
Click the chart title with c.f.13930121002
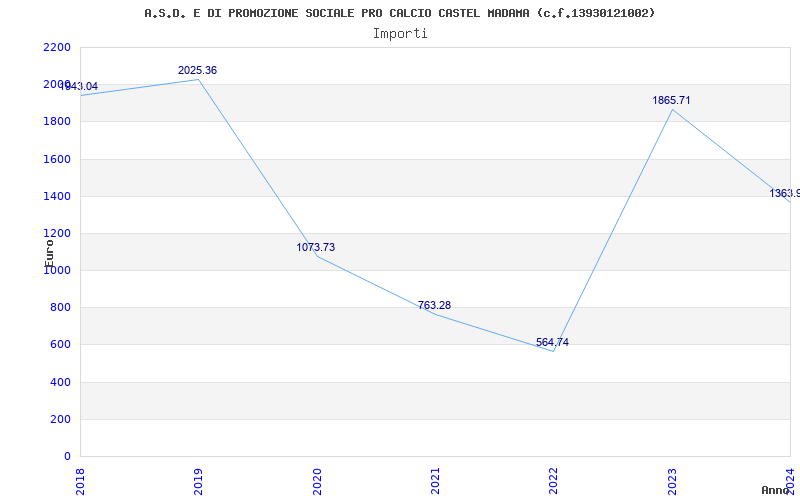399,13
